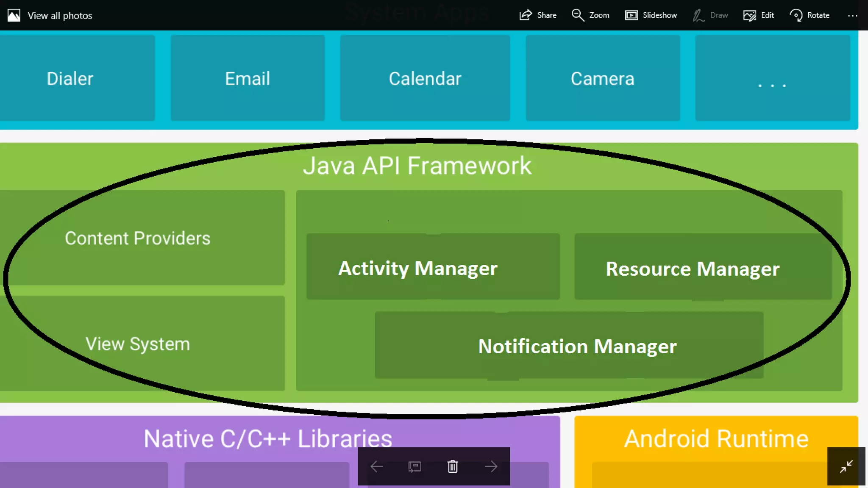Go to the previous photo arrow

tap(376, 466)
